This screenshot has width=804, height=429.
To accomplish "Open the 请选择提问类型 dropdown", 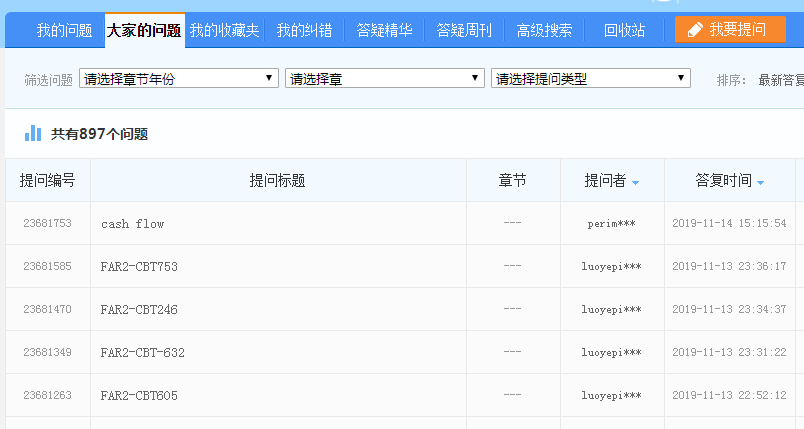I will pyautogui.click(x=590, y=78).
